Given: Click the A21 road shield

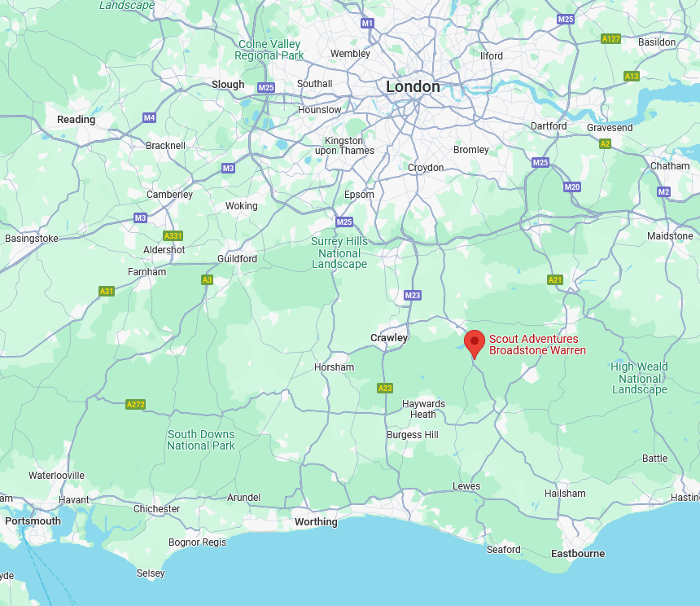Looking at the screenshot, I should coord(555,280).
